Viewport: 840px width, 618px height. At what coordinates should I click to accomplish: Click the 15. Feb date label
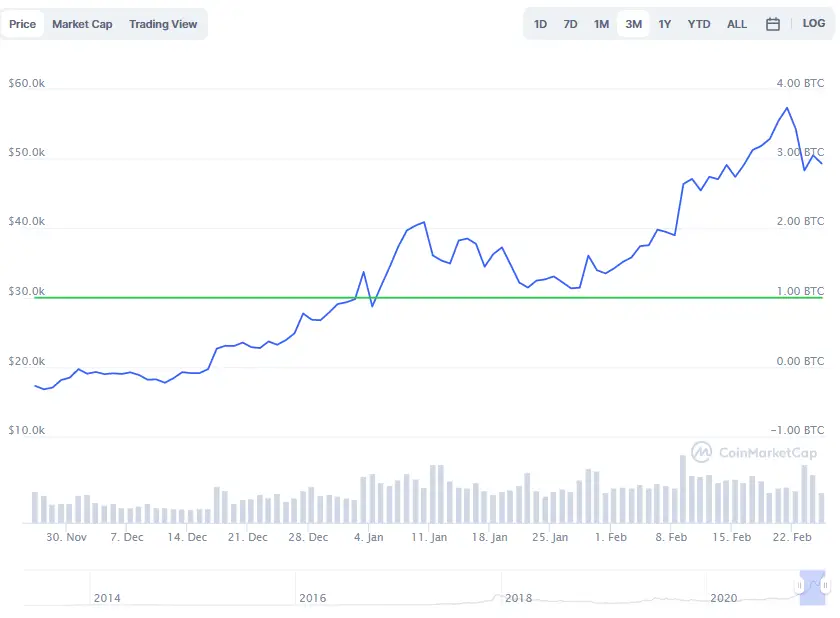coord(732,537)
